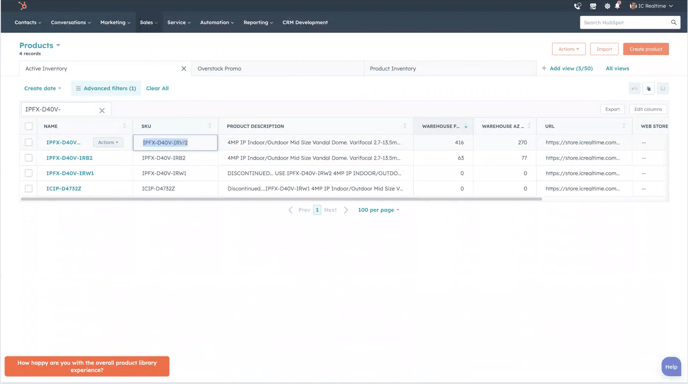
Task: Click the search magnifier icon
Action: 674,22
